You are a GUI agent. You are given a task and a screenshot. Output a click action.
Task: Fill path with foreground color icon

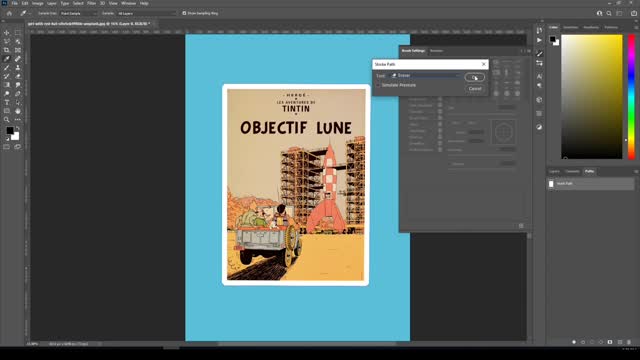[574, 342]
